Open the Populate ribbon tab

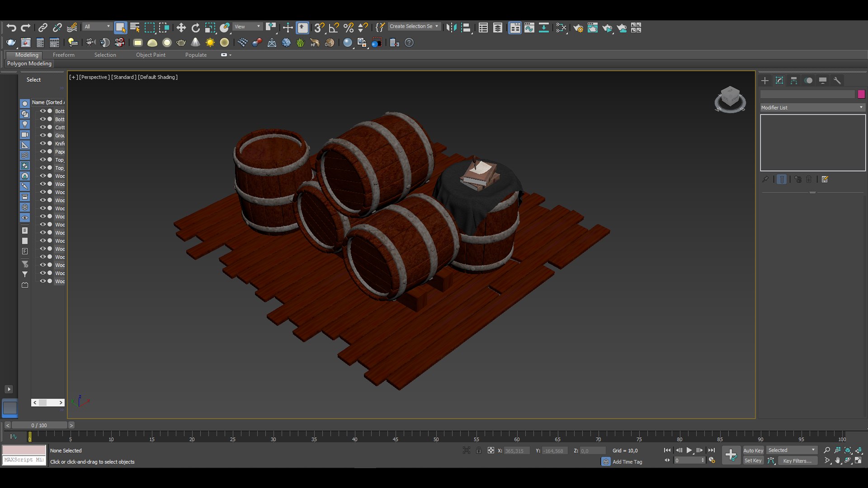point(196,55)
